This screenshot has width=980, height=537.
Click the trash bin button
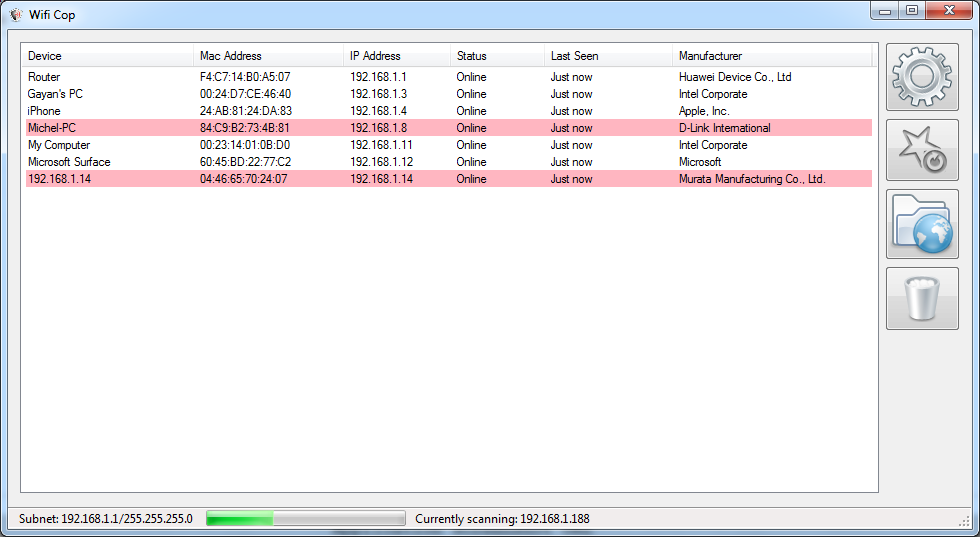(x=922, y=298)
